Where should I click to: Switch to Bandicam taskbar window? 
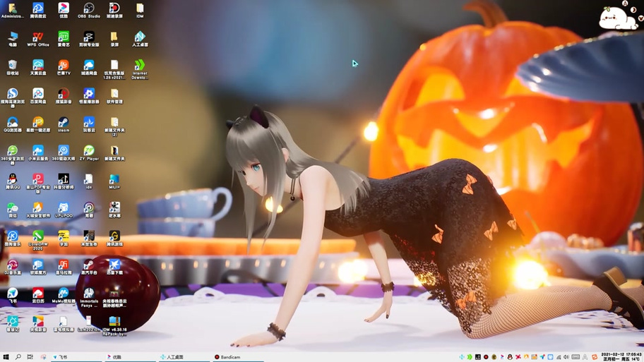click(x=237, y=357)
